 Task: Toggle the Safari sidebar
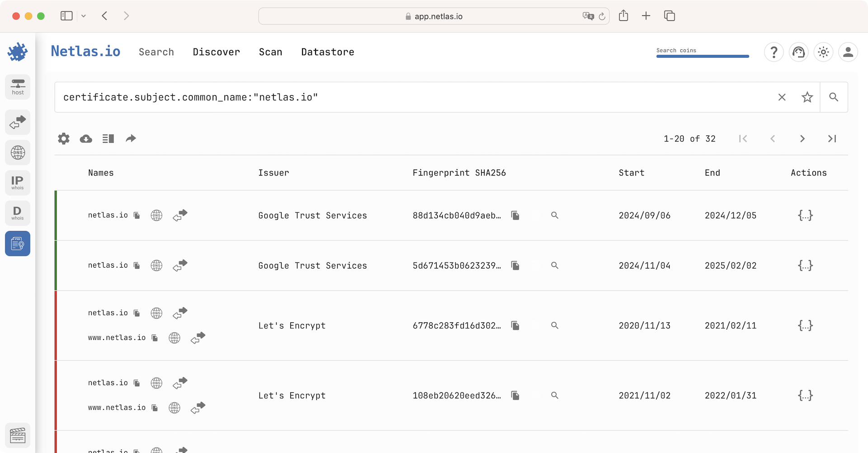coord(66,15)
